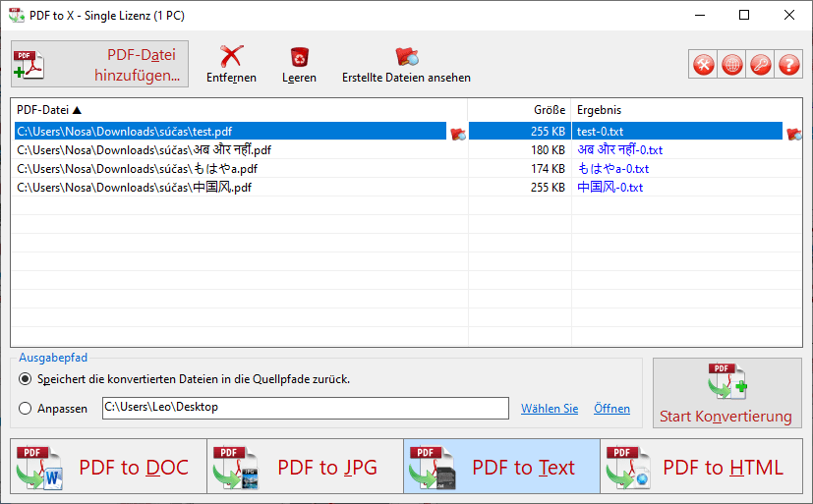Viewport: 813px width, 504px height.
Task: Click the PDF-Datei hinzufügen button
Action: [99, 64]
